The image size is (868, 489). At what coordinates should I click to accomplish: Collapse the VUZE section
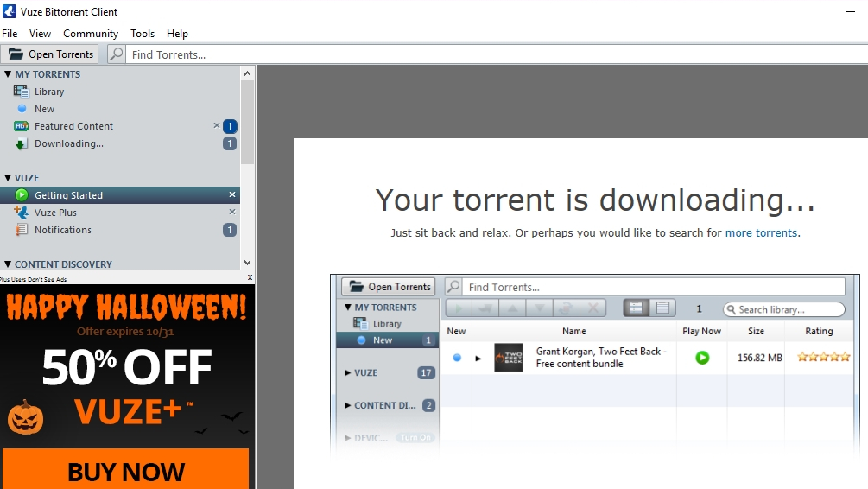(8, 178)
